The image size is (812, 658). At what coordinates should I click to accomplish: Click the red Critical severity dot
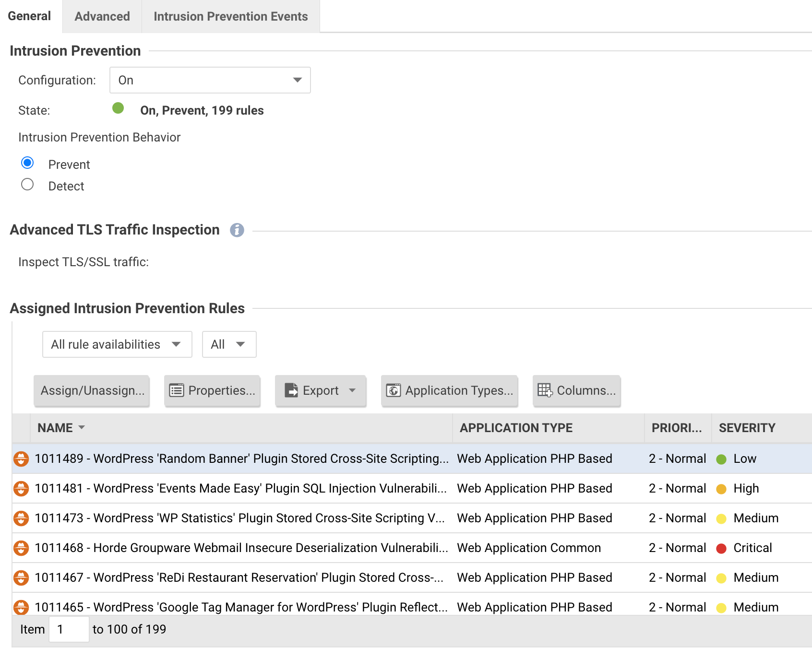point(721,548)
